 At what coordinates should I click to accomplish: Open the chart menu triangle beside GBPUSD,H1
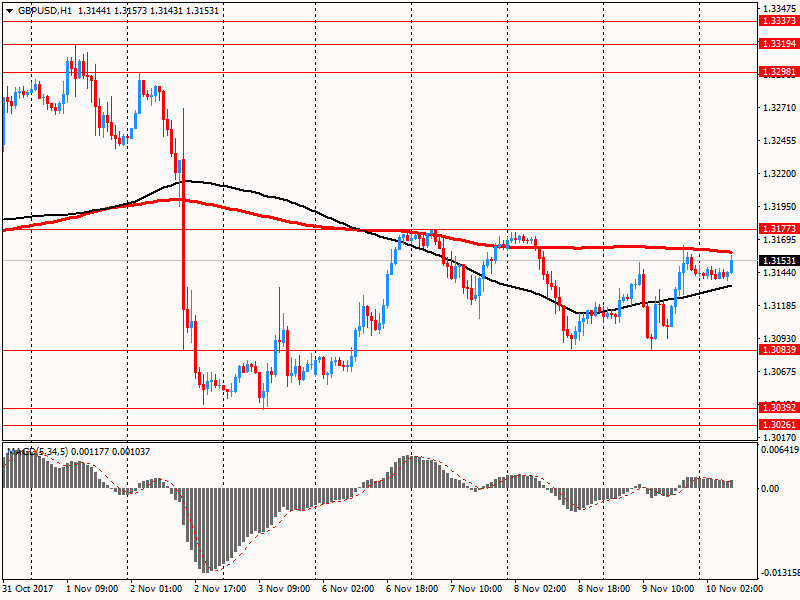point(9,11)
